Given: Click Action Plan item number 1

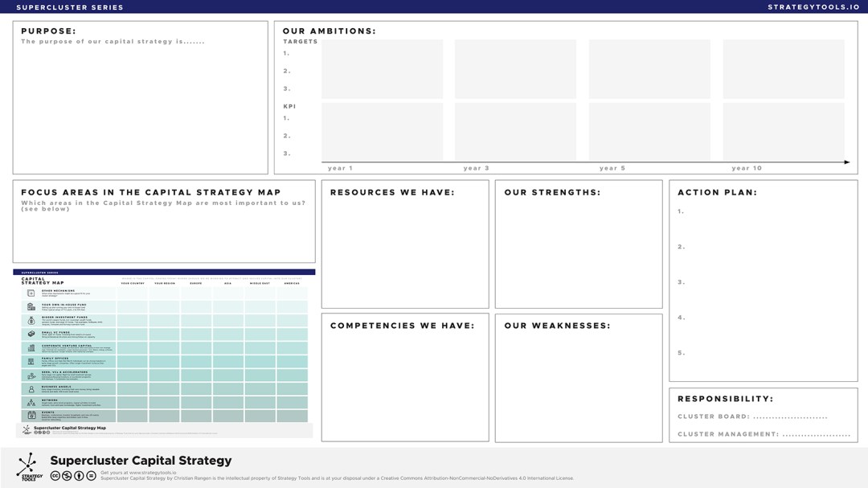Looking at the screenshot, I should pyautogui.click(x=681, y=211).
